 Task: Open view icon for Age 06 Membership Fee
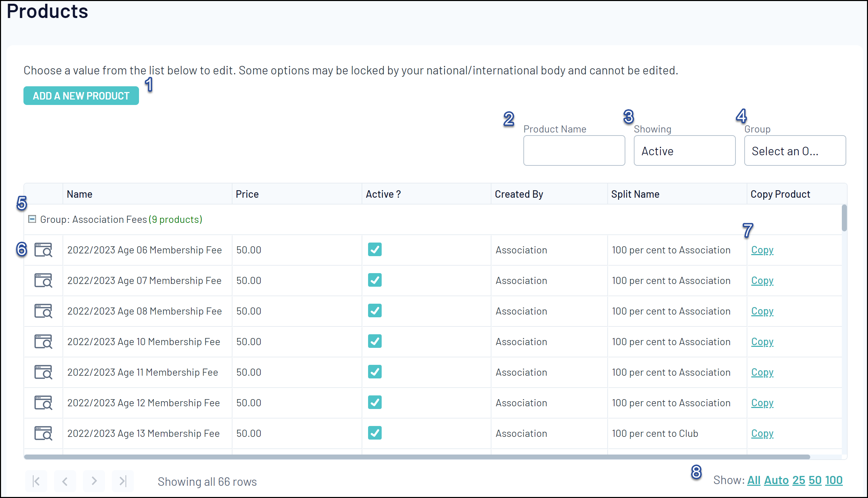point(43,250)
